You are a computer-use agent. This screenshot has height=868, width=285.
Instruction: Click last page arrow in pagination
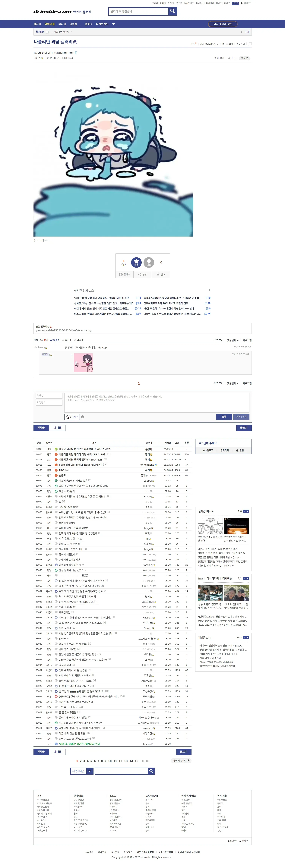[147, 761]
